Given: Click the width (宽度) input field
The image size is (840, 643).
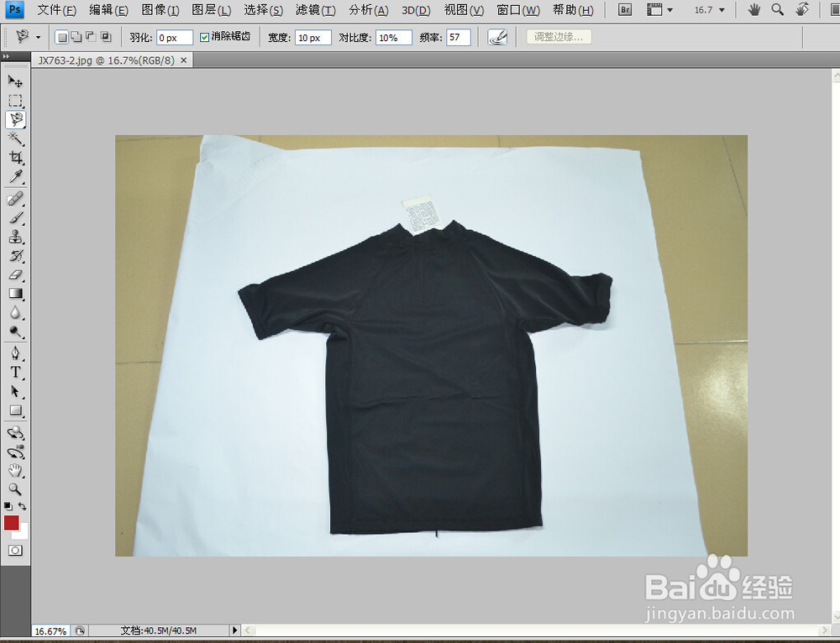Looking at the screenshot, I should click(x=312, y=38).
